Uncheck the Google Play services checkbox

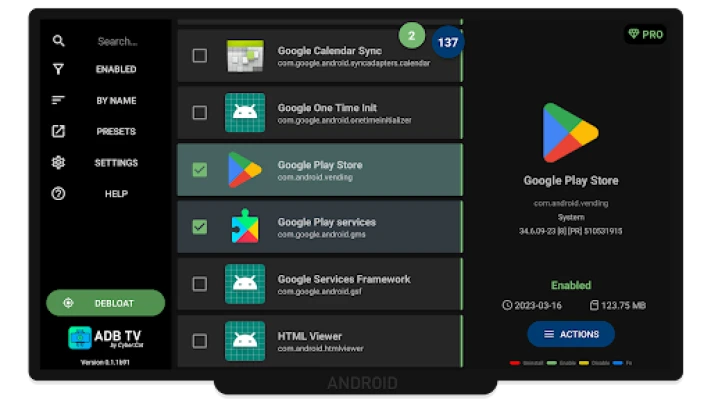point(200,227)
